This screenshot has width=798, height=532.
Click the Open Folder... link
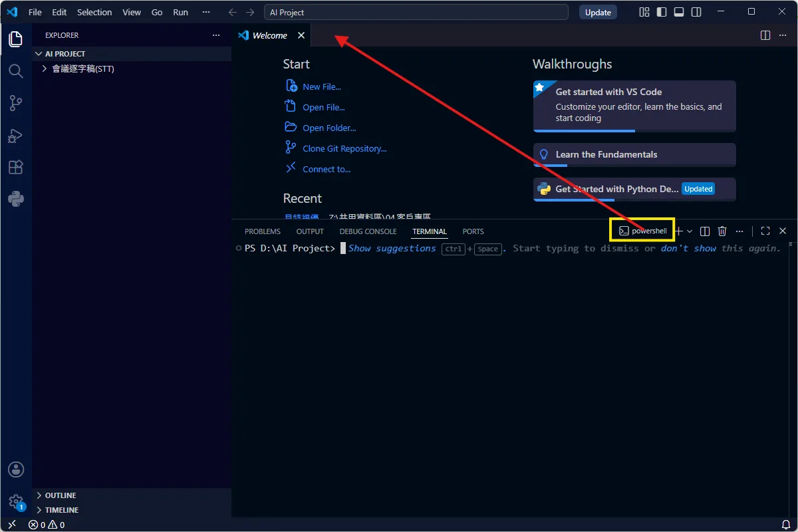pyautogui.click(x=329, y=128)
